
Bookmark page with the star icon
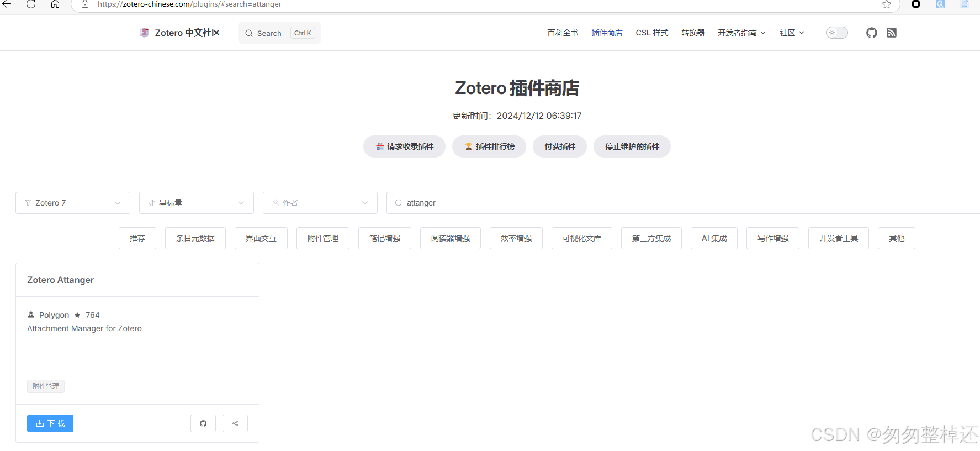point(887,4)
